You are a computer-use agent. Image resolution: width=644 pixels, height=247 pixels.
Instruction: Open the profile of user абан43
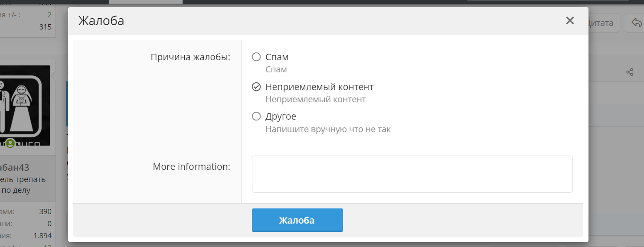14,168
